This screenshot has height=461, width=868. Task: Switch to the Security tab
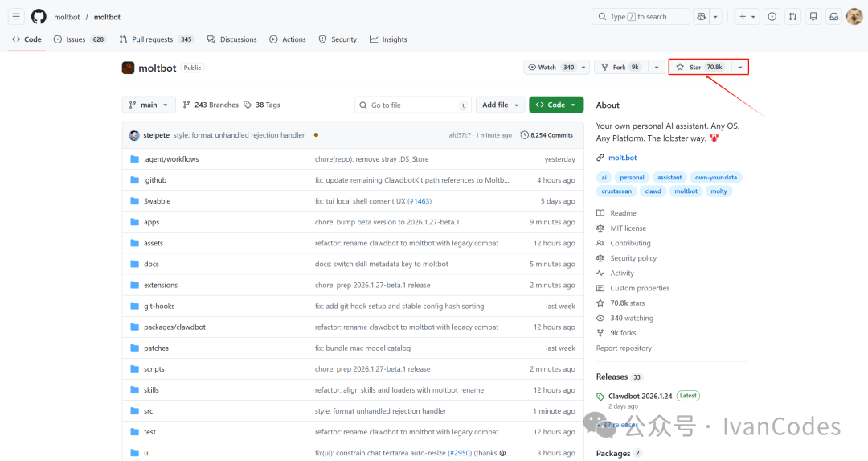point(338,39)
